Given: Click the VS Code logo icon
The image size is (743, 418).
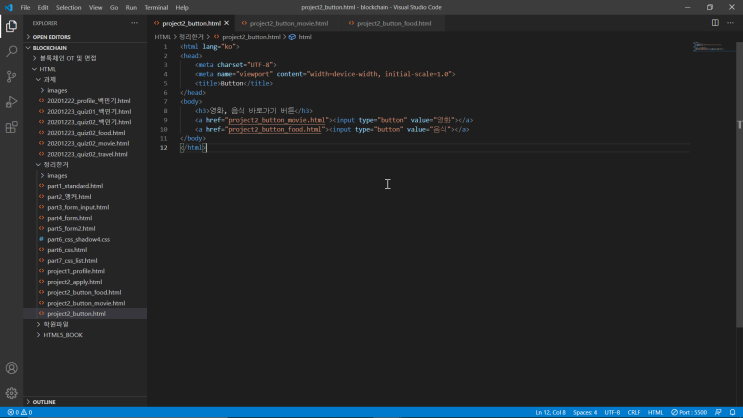Looking at the screenshot, I should (x=9, y=8).
